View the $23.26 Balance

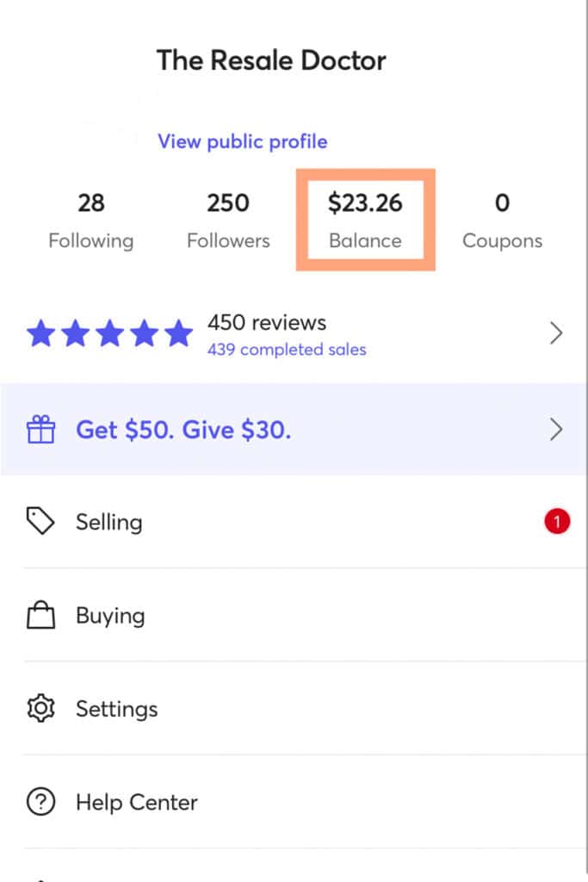365,220
